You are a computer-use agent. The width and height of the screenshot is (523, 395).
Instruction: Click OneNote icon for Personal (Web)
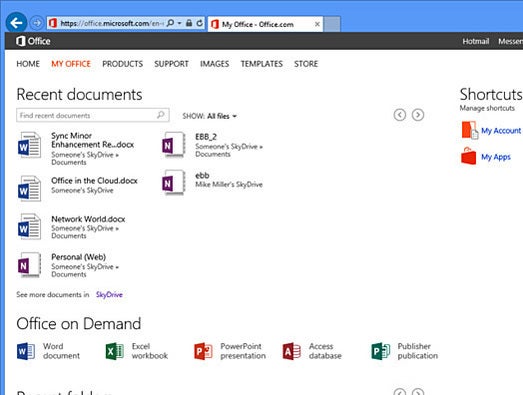click(x=29, y=265)
